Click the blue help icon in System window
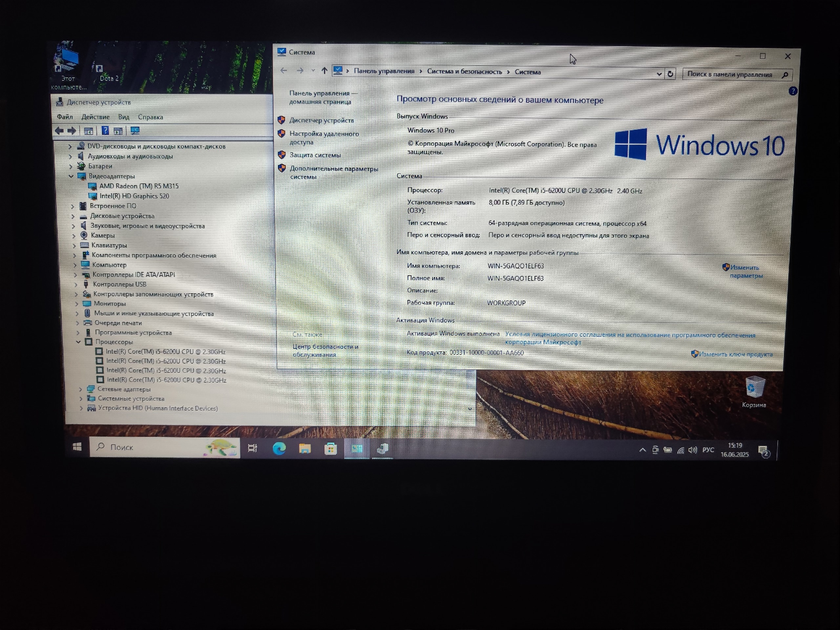 pyautogui.click(x=792, y=91)
